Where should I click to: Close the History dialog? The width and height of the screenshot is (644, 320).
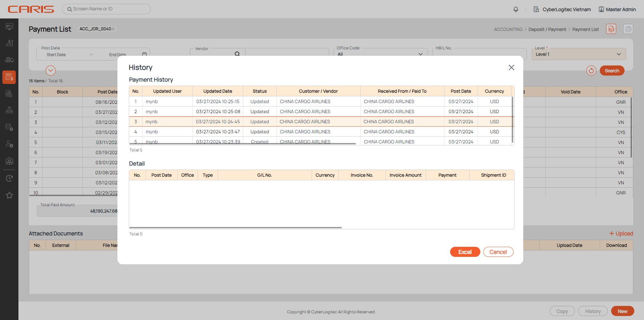click(x=511, y=67)
